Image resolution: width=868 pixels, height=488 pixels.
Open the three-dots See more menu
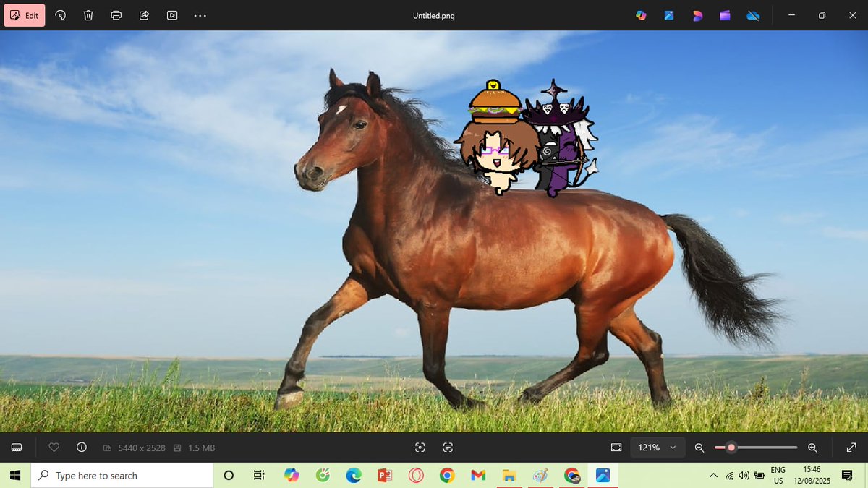click(200, 15)
